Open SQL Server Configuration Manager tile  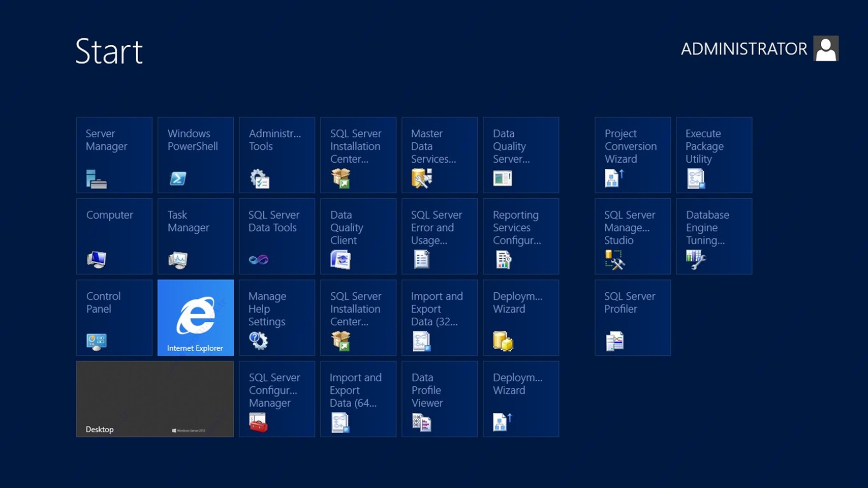pyautogui.click(x=277, y=399)
